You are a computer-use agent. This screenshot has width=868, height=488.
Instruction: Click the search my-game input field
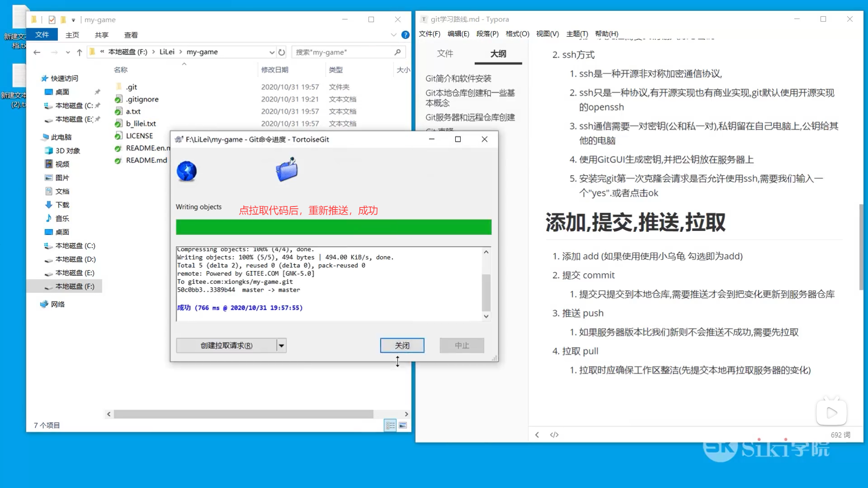(x=344, y=52)
